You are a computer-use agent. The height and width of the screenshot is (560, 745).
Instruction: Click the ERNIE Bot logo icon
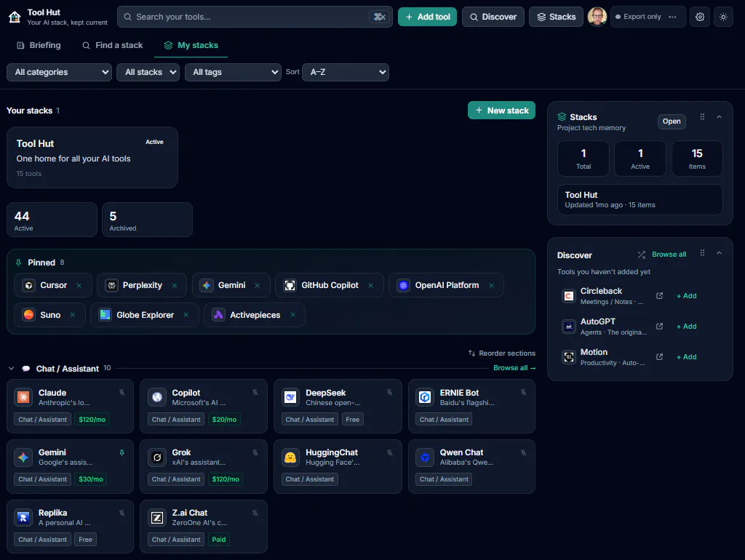pos(425,396)
